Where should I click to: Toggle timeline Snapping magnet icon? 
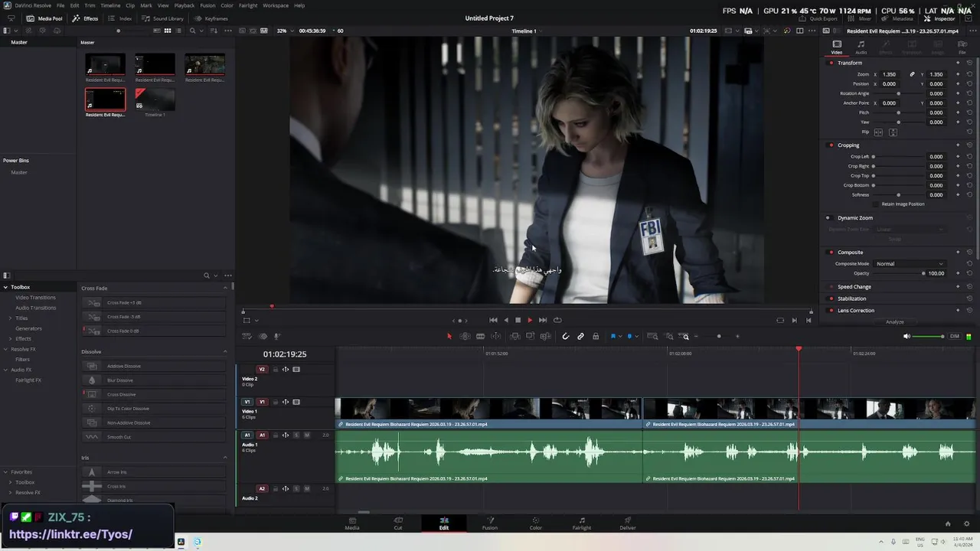click(x=566, y=336)
